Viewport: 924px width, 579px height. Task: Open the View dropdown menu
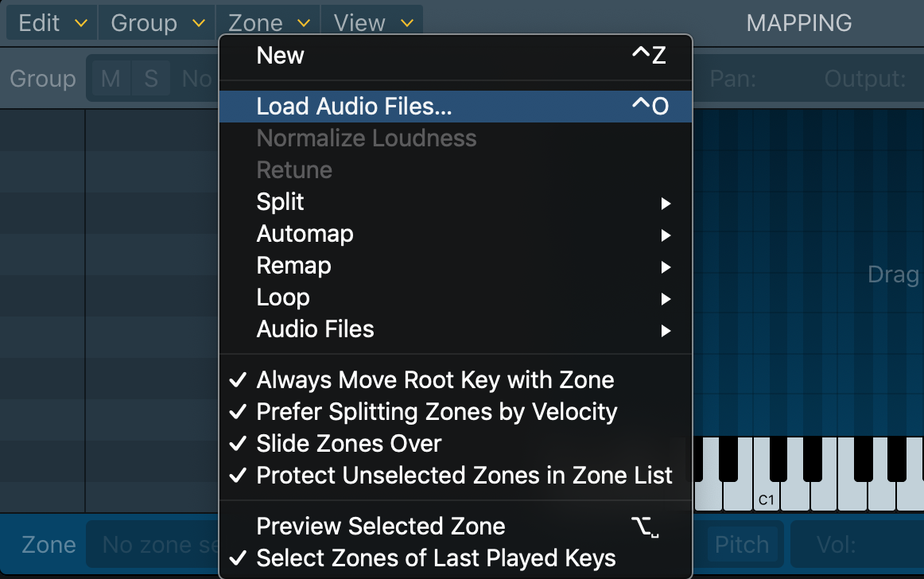pyautogui.click(x=372, y=23)
